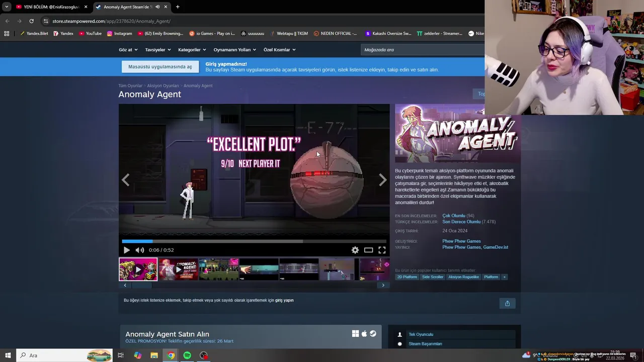Open Yandex.Bilet bookmark

pos(34,34)
